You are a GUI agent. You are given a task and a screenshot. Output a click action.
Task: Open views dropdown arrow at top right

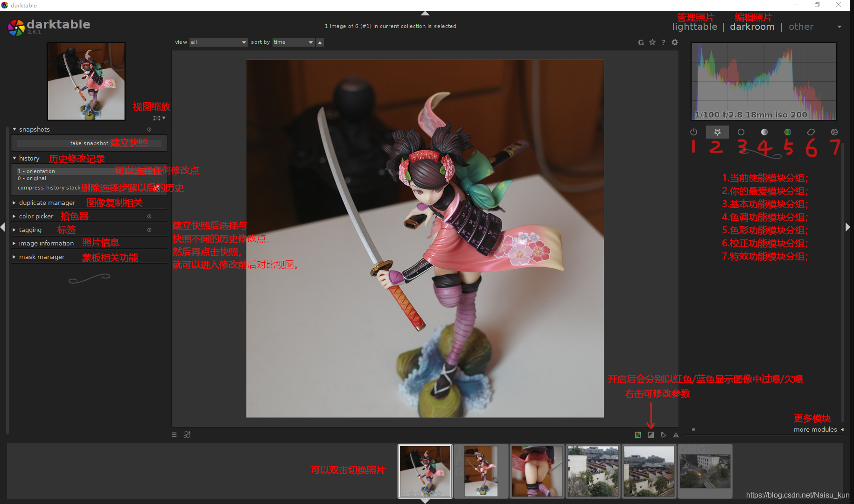pyautogui.click(x=840, y=27)
